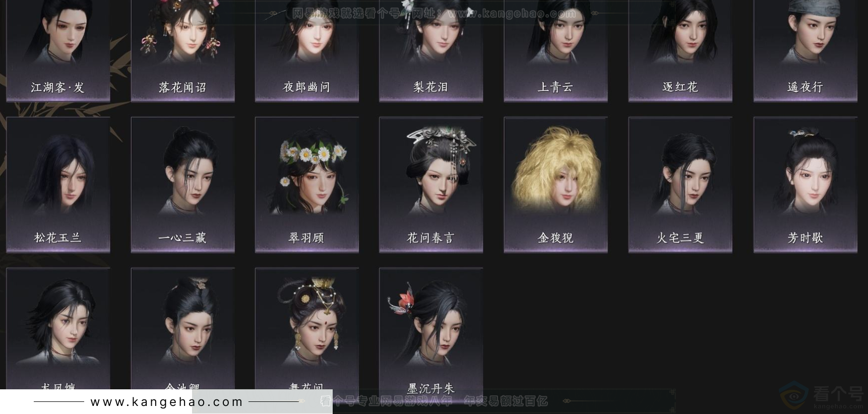Select the 舞花间 gold headdress hairstyle card
The image size is (868, 414).
(x=307, y=328)
